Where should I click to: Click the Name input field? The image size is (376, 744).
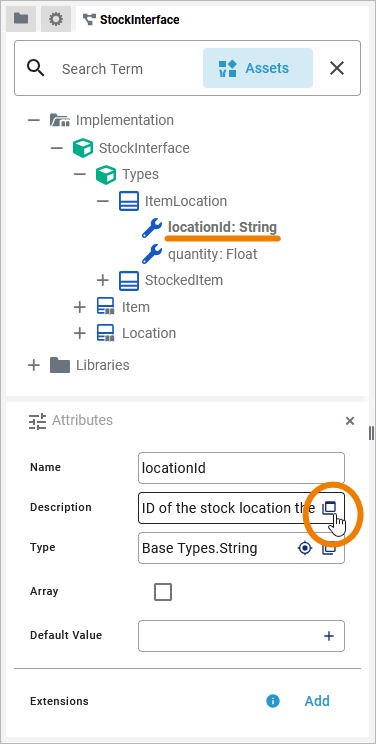pos(241,468)
